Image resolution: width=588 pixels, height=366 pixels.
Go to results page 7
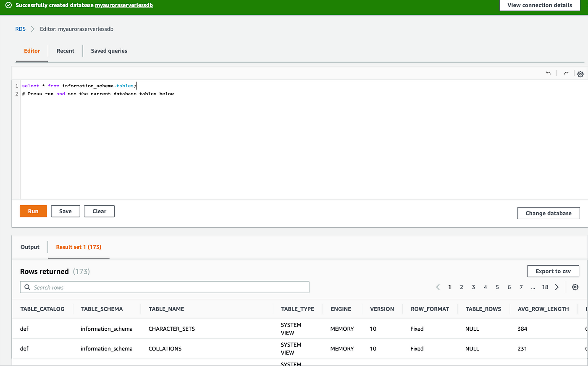click(521, 287)
